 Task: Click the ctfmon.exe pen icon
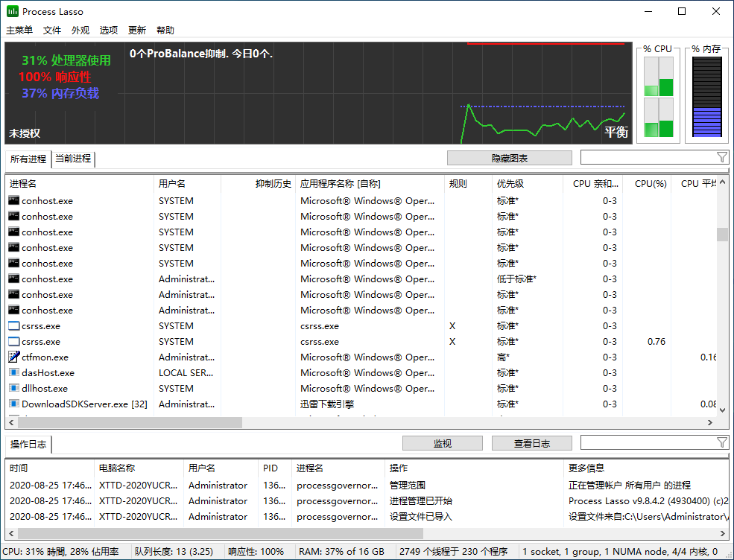[x=14, y=357]
